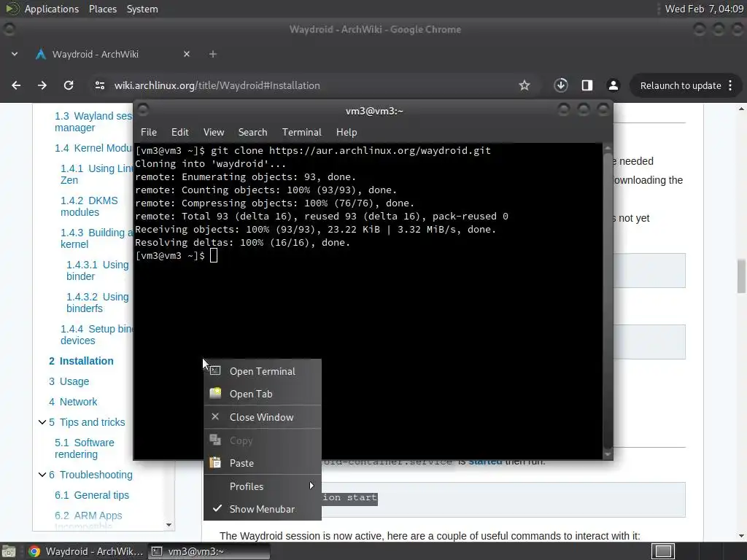This screenshot has height=560, width=747.
Task: Click the clock Wed Feb 7, 04:09
Action: (x=704, y=9)
